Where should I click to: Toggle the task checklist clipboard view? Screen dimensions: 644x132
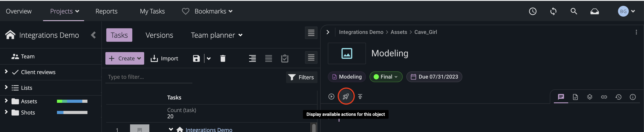285,58
